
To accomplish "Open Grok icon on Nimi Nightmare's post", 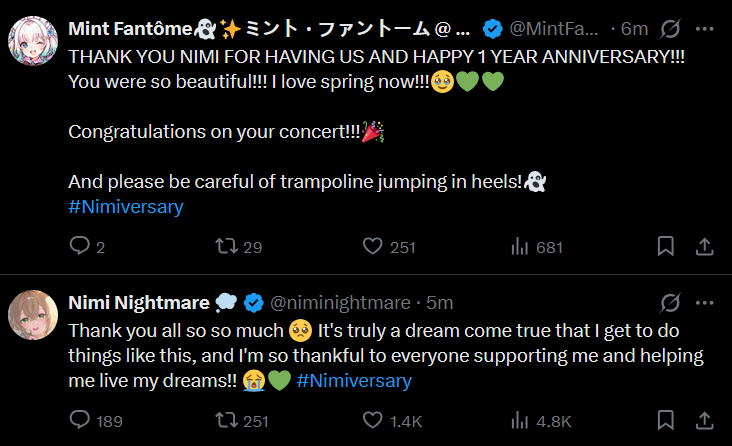I will pos(670,302).
